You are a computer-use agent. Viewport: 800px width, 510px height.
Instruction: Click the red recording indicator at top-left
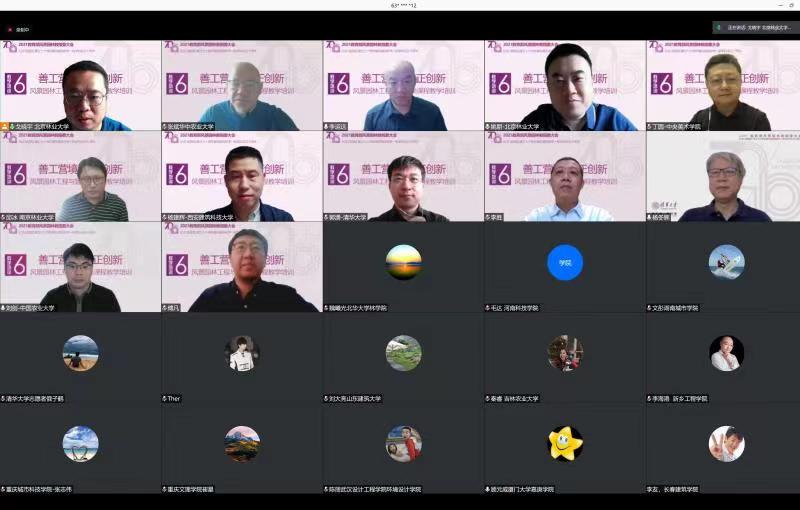[x=7, y=29]
